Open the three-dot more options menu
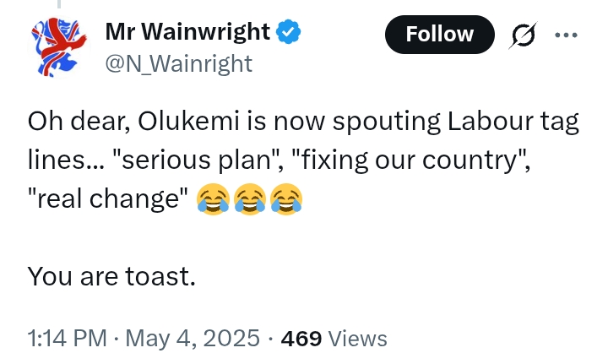The width and height of the screenshot is (608, 364). coord(566,35)
